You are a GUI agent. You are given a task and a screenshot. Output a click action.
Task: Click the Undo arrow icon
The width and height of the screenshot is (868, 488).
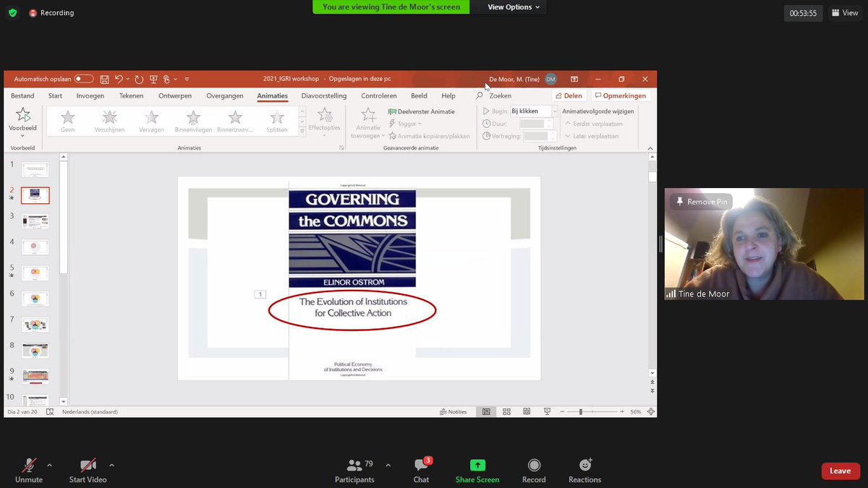point(119,79)
